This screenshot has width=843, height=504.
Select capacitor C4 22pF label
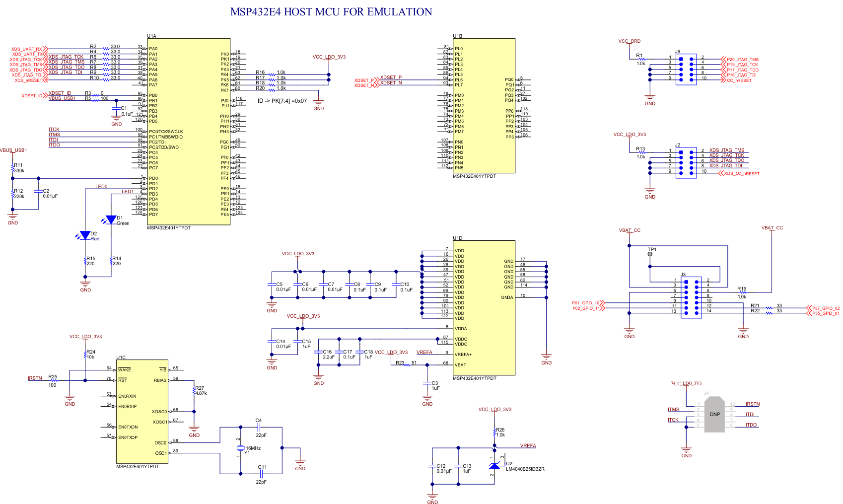click(261, 428)
